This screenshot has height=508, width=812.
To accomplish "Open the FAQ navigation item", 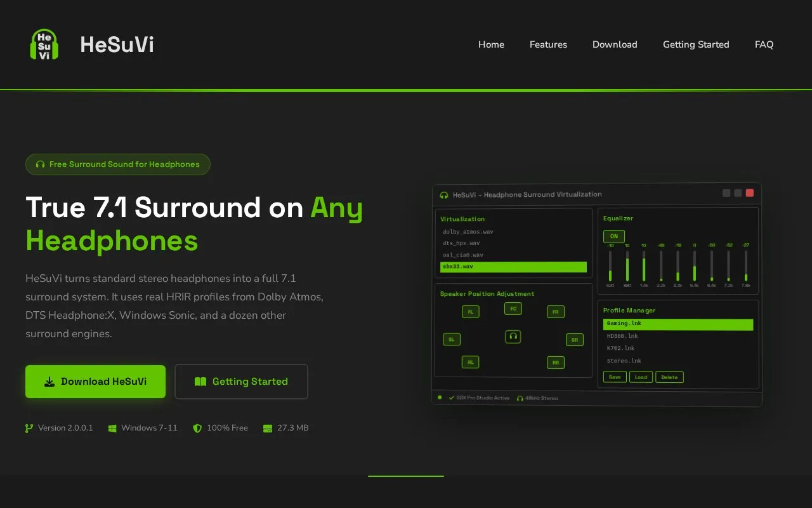I will (764, 44).
